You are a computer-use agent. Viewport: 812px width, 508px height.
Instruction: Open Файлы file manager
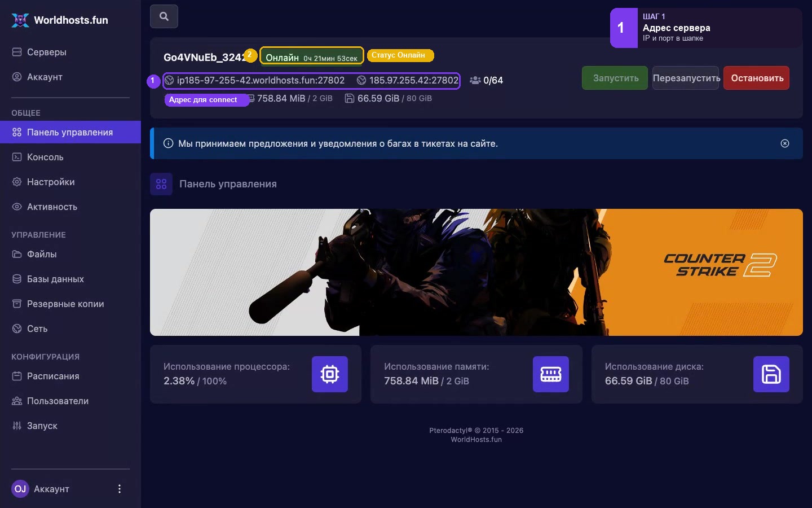click(x=70, y=254)
